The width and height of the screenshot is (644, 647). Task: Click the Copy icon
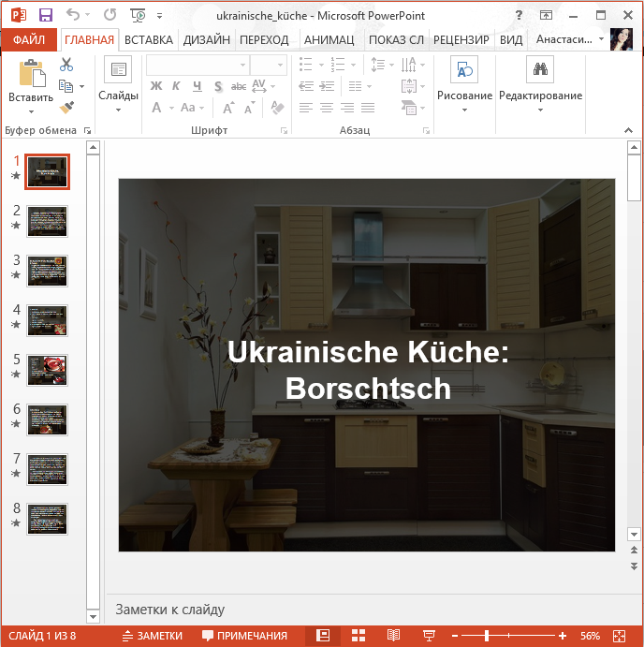coord(66,86)
